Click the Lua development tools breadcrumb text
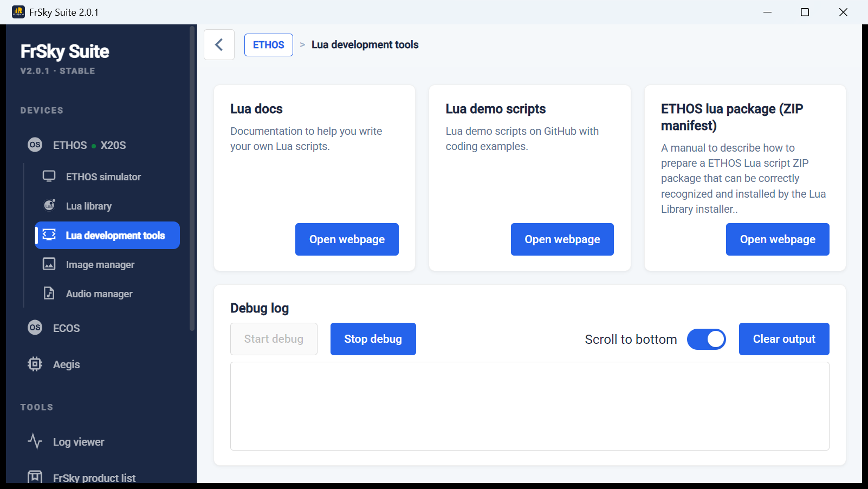868x489 pixels. point(365,44)
